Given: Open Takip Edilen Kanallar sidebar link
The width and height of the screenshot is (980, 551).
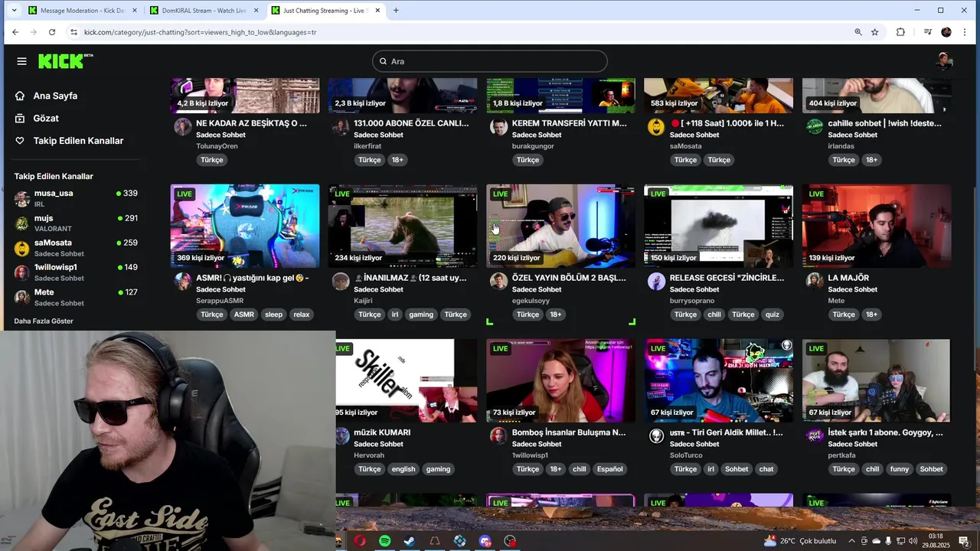Looking at the screenshot, I should [x=78, y=141].
